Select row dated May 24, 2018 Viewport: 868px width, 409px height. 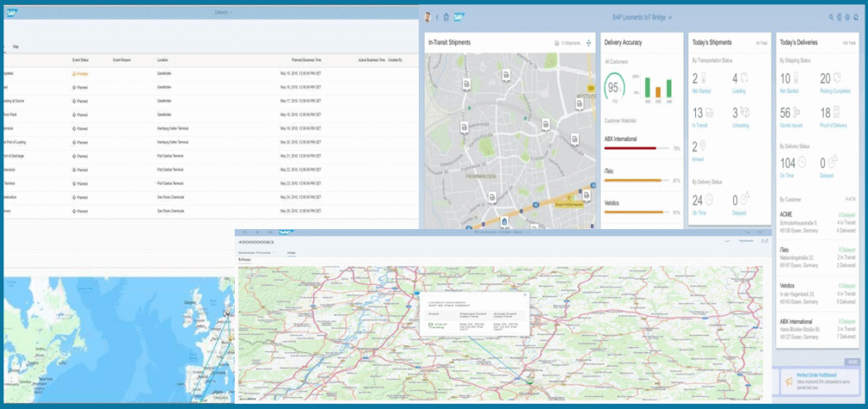210,198
